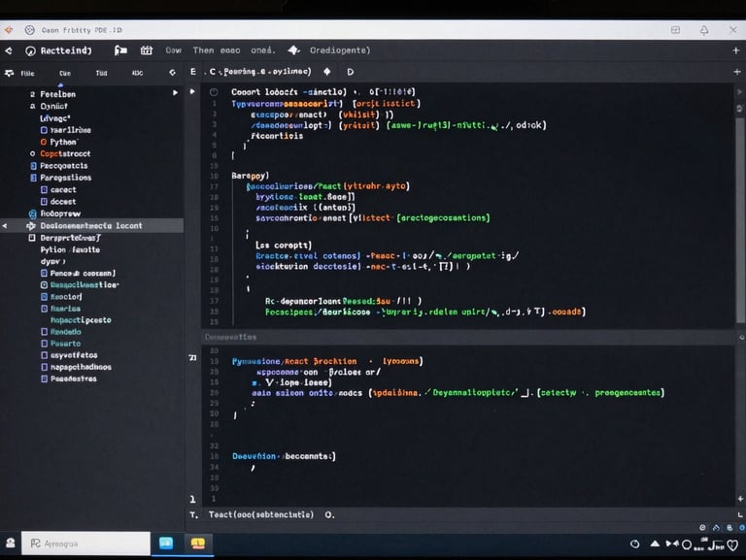Open the calendar icon in the toolbar
Image resolution: width=746 pixels, height=560 pixels.
tap(146, 49)
